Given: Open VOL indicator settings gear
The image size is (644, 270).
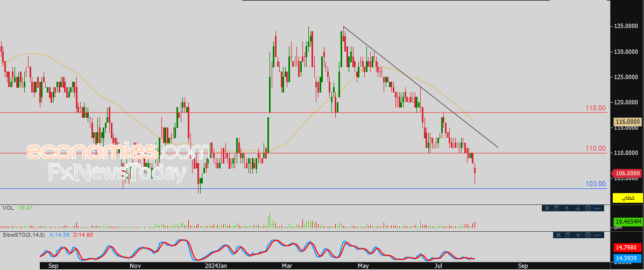Looking at the screenshot, I should [x=588, y=208].
